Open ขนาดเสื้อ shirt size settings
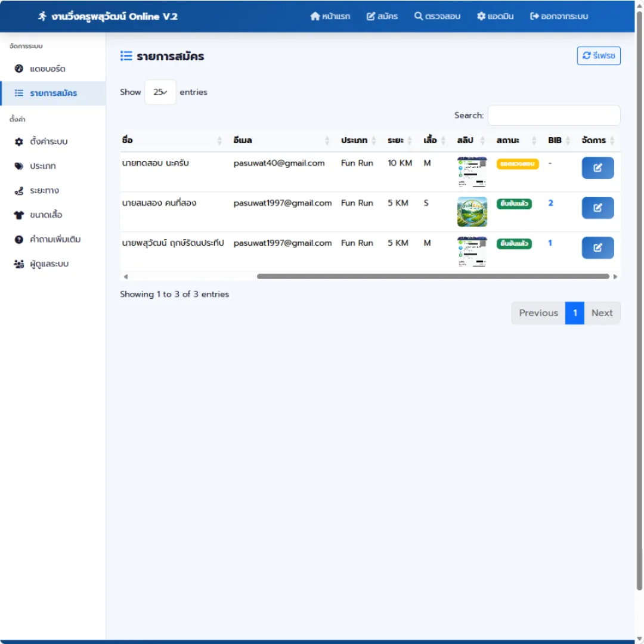Image resolution: width=644 pixels, height=644 pixels. point(53,215)
